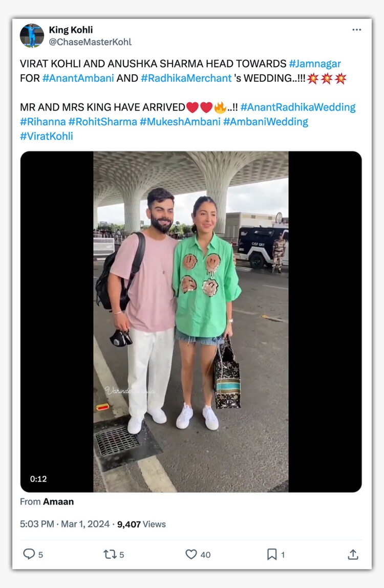Bookmark this tweet
The image size is (384, 588).
(x=272, y=554)
